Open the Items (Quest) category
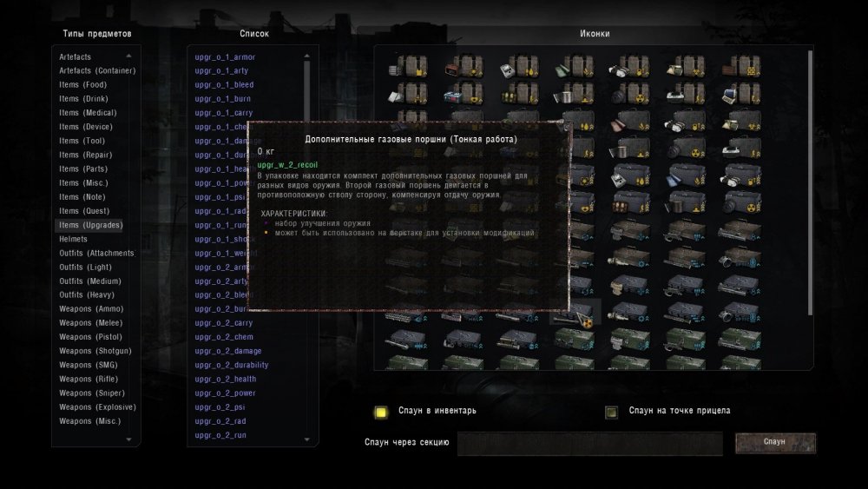Screen dimensions: 868x489 84,210
